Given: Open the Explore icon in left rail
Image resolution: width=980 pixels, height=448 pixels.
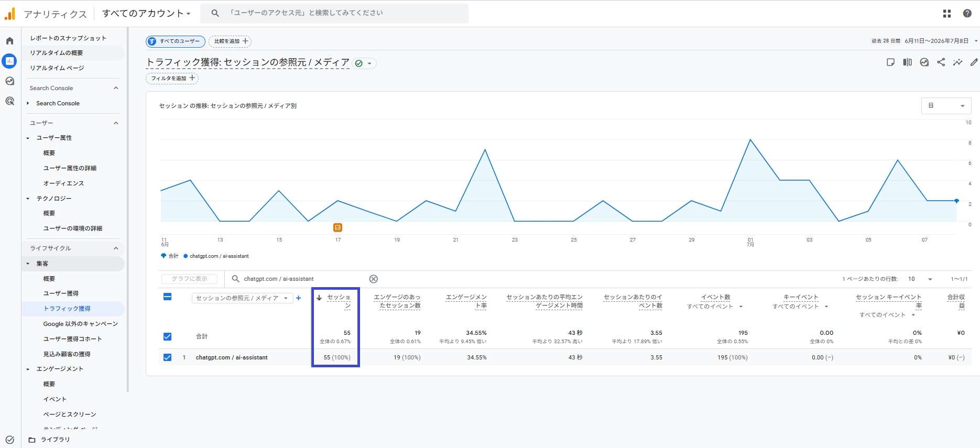Looking at the screenshot, I should tap(9, 81).
